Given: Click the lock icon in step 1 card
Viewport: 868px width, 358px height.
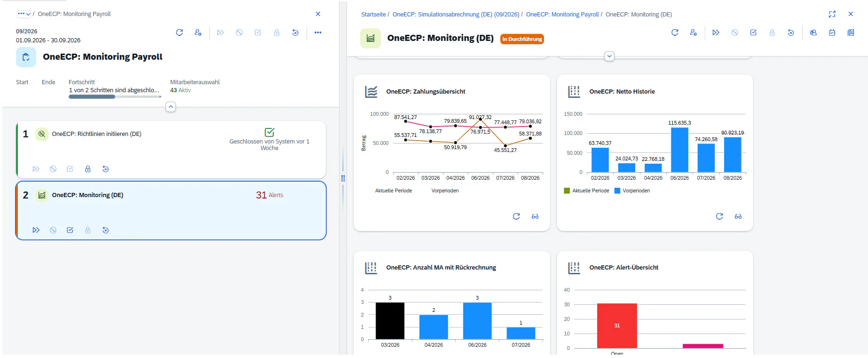Looking at the screenshot, I should coord(87,169).
